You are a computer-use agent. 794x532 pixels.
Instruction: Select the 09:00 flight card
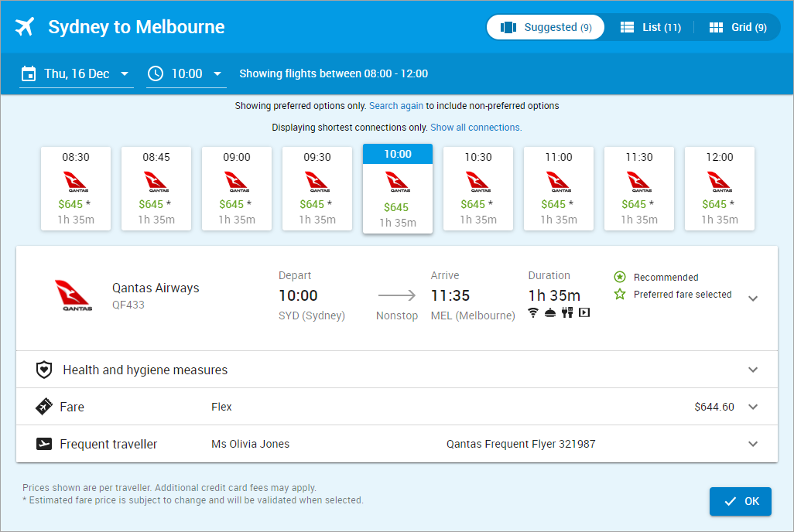[x=237, y=189]
